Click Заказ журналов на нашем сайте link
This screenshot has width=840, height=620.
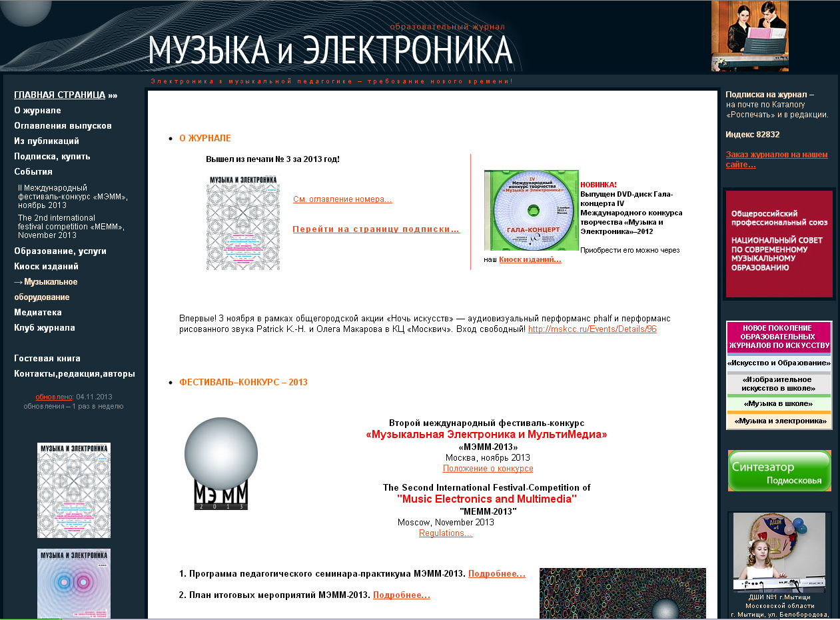click(x=776, y=159)
